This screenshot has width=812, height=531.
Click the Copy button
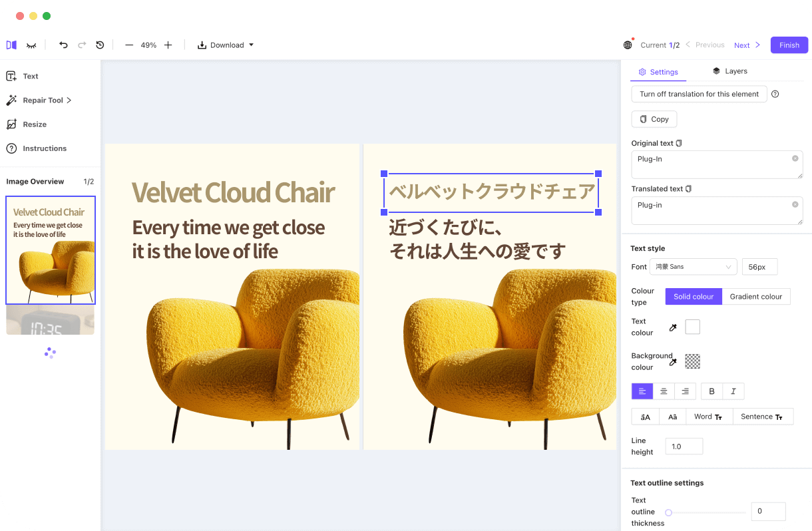pyautogui.click(x=654, y=119)
